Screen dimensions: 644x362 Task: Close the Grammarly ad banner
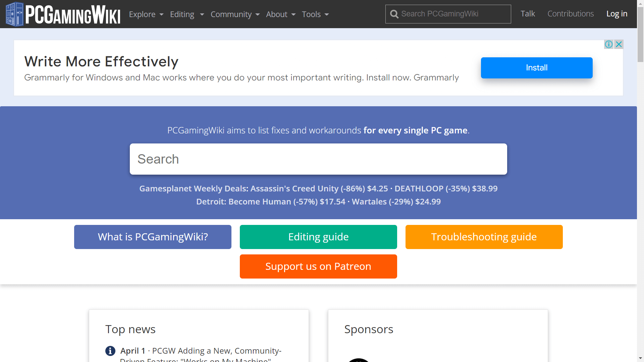pos(619,44)
